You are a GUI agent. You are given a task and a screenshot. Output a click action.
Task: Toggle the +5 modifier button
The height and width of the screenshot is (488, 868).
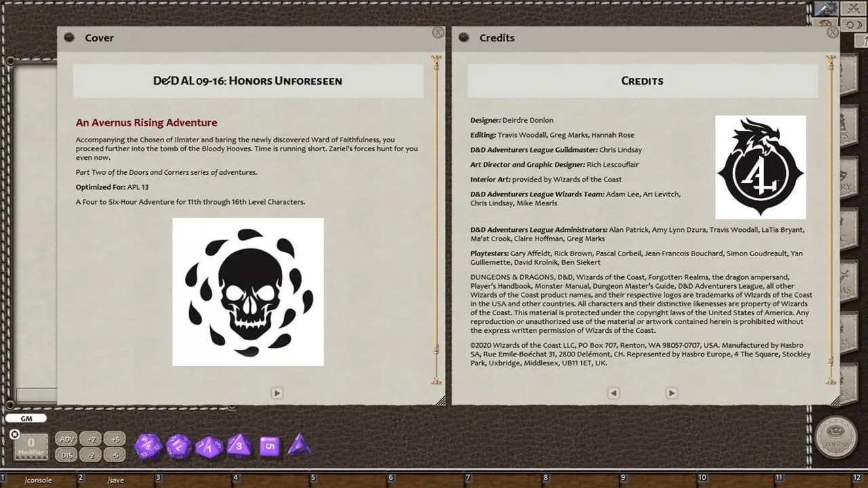tap(116, 439)
